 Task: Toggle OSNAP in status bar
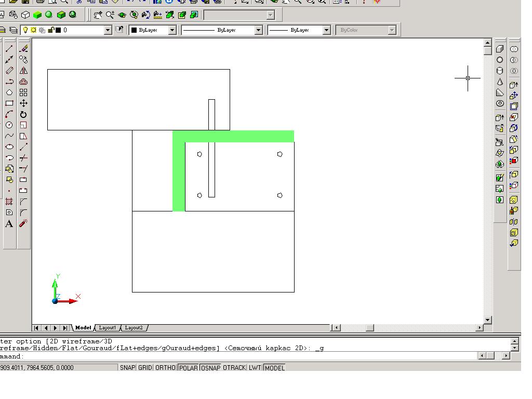tap(210, 367)
